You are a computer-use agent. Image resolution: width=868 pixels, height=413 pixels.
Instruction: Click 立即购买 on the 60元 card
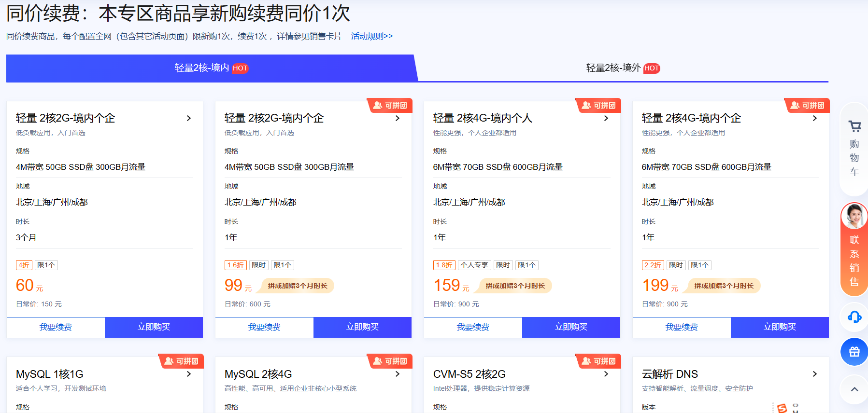tap(154, 327)
